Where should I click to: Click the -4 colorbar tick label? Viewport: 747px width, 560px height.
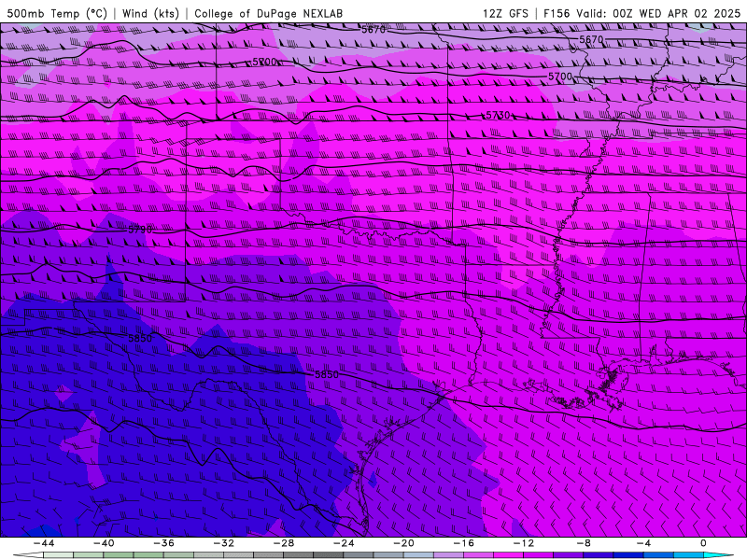643,543
